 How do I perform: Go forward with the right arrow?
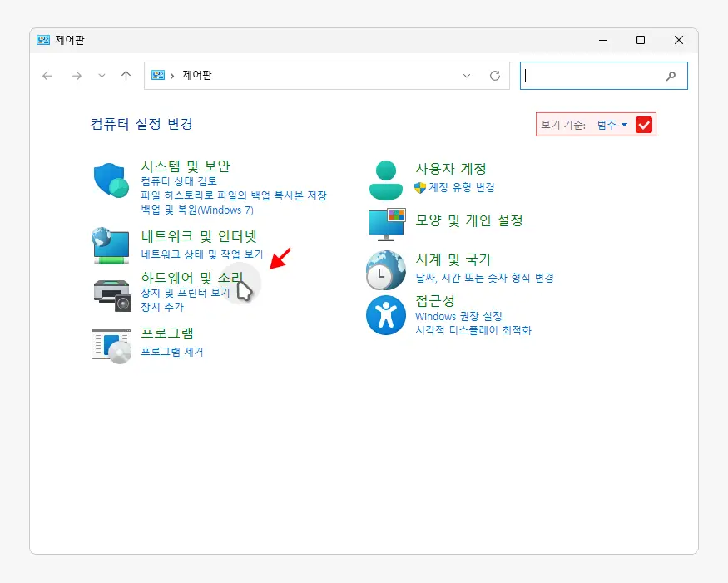[77, 76]
